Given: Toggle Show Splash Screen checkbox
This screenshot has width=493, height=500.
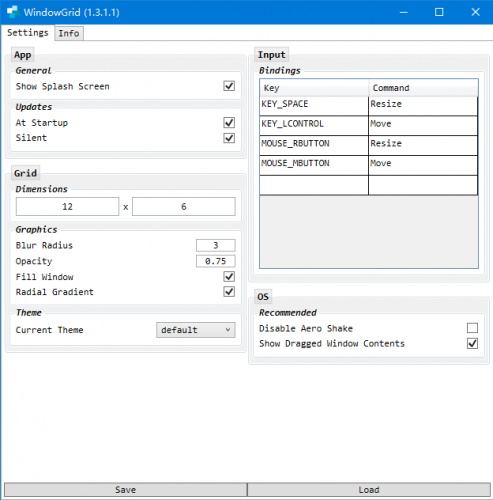Looking at the screenshot, I should tap(229, 86).
